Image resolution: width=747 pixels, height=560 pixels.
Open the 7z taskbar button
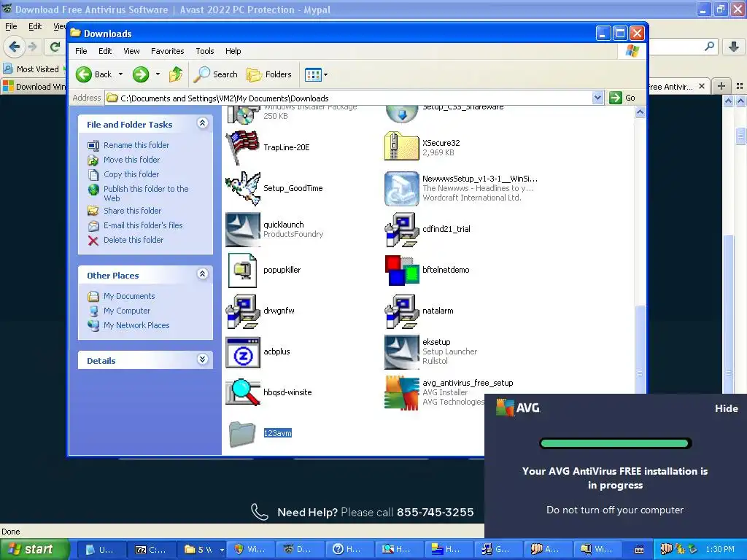pos(150,550)
